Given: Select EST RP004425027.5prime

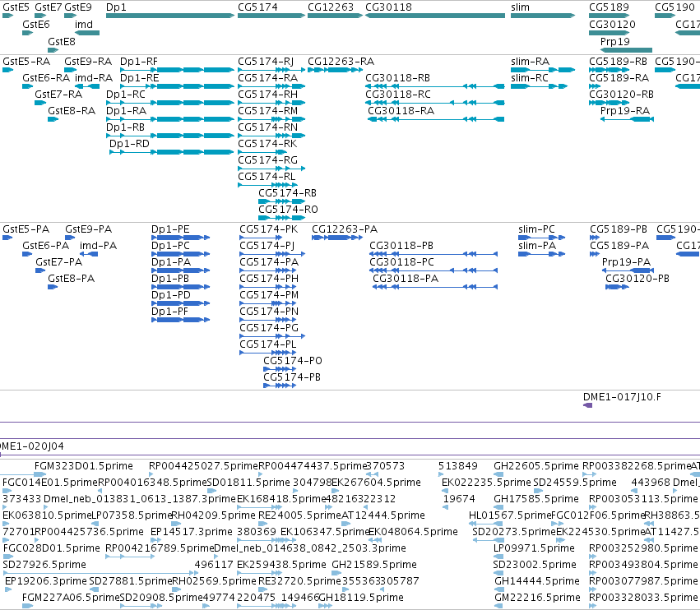Looking at the screenshot, I should pyautogui.click(x=203, y=466).
